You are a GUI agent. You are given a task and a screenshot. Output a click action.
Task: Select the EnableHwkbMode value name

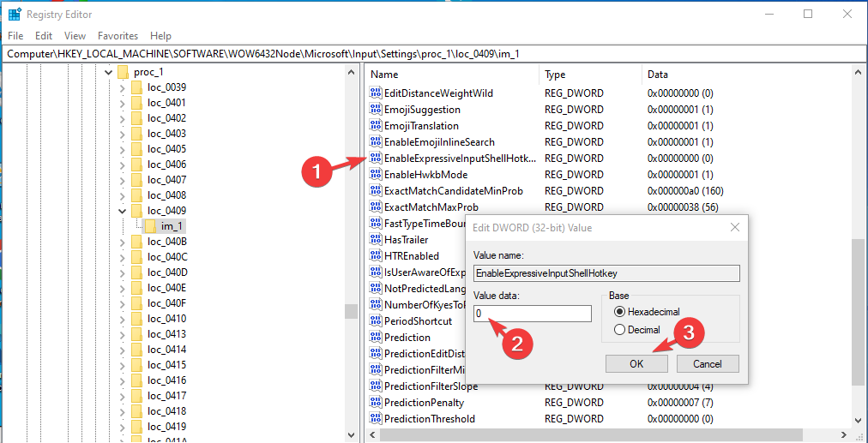(425, 175)
